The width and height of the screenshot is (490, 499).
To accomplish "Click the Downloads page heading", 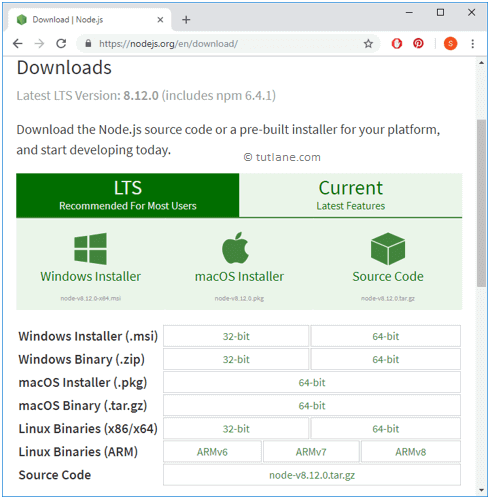I will pos(64,68).
